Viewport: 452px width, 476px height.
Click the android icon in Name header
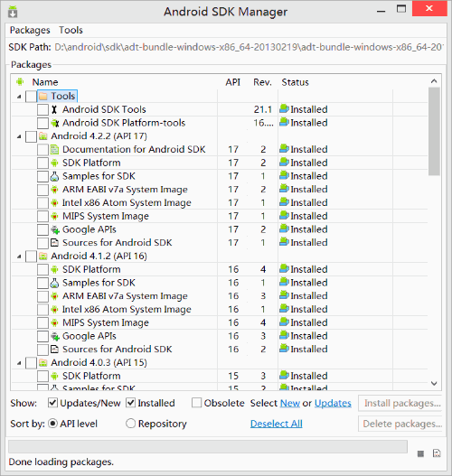(20, 82)
